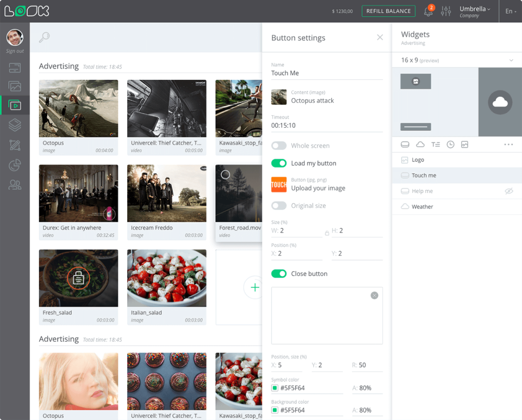This screenshot has height=420, width=522.
Task: Open the notifications bell icon
Action: click(x=428, y=11)
